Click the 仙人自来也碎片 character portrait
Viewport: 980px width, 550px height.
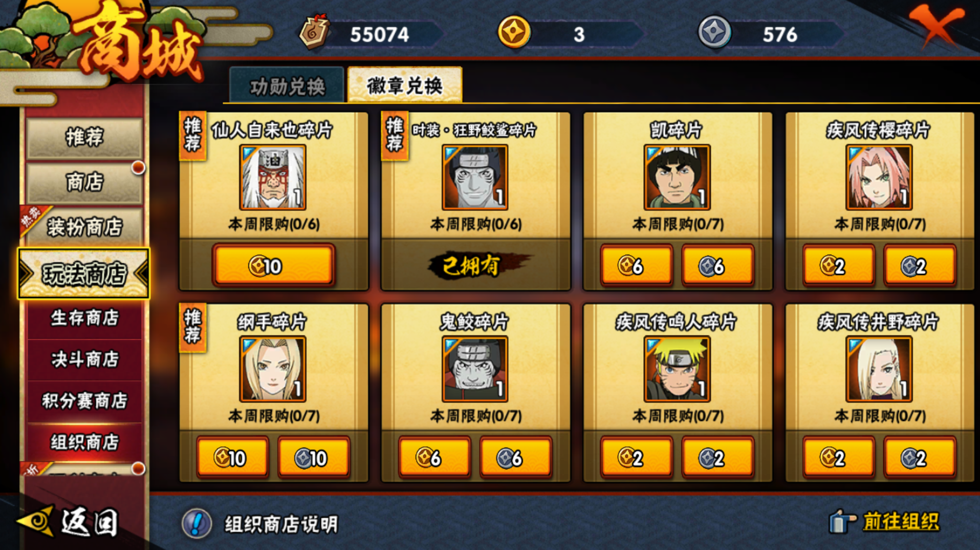[x=273, y=177]
